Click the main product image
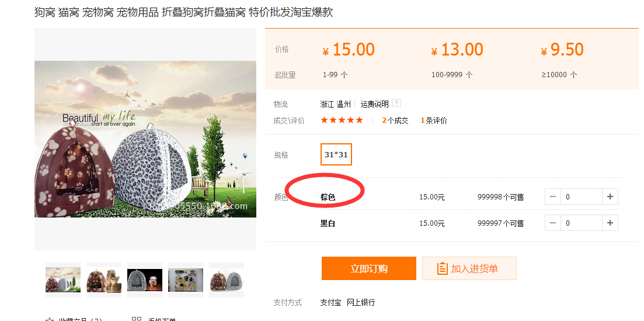 click(145, 139)
